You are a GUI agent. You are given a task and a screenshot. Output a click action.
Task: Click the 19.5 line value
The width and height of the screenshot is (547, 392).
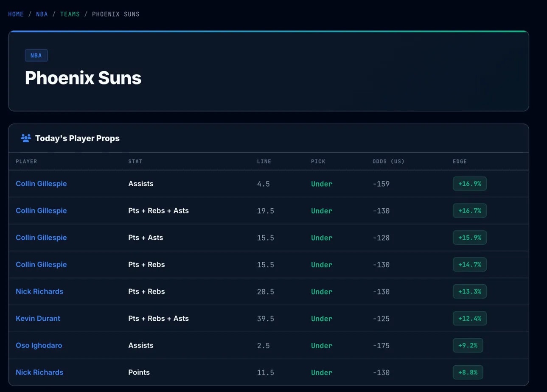(266, 211)
